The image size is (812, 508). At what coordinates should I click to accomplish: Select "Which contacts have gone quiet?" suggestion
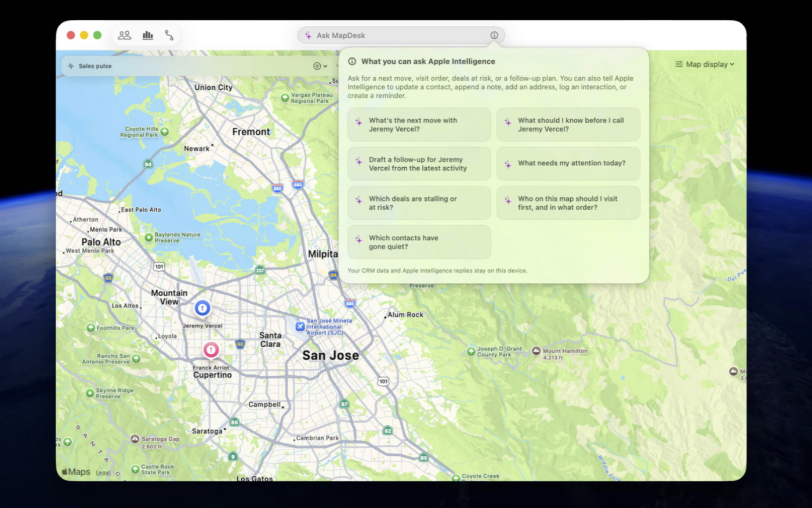click(x=419, y=242)
